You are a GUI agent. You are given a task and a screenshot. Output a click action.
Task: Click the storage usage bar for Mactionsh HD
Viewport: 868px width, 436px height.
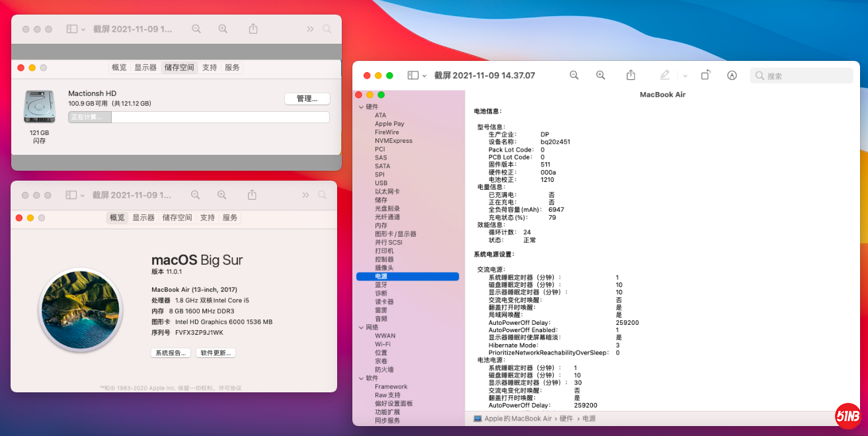(198, 117)
